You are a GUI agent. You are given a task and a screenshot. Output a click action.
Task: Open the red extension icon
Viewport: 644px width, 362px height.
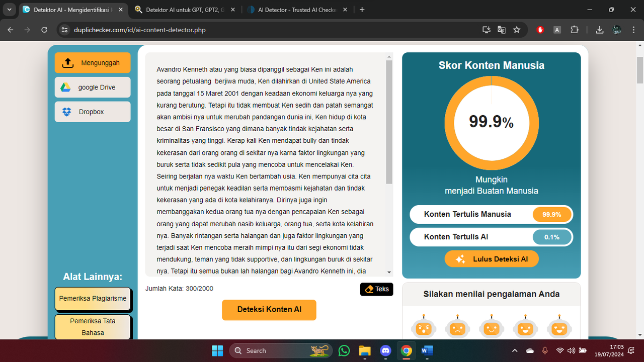pos(540,30)
